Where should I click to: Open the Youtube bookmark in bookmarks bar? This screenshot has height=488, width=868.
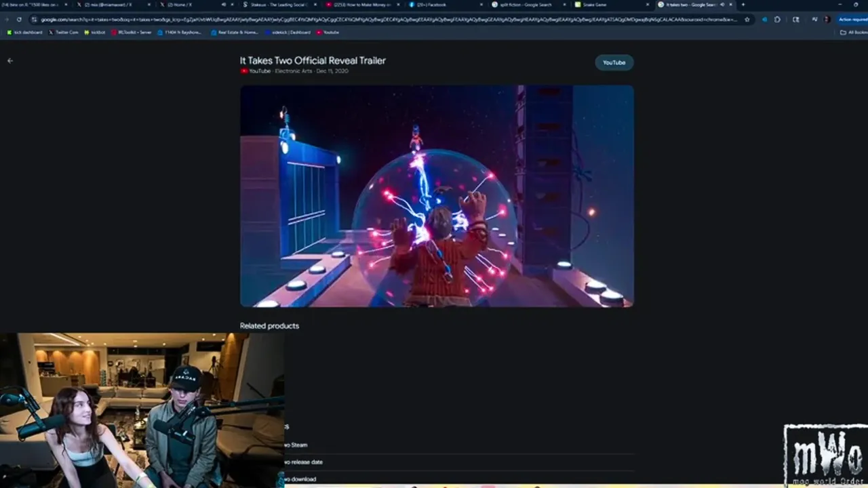coord(328,32)
